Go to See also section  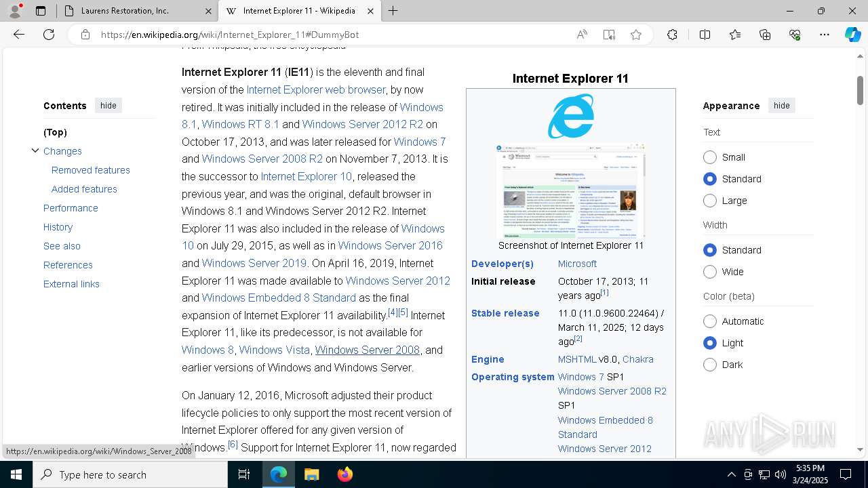(x=62, y=246)
